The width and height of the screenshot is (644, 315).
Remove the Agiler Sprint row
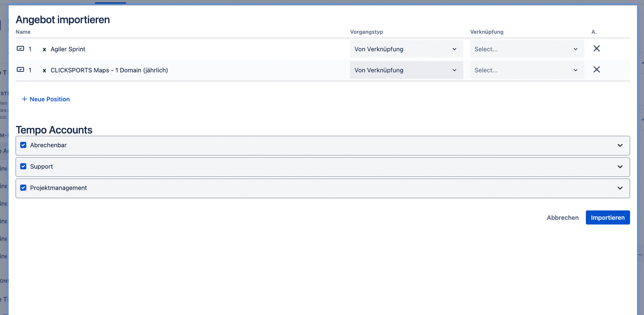596,49
